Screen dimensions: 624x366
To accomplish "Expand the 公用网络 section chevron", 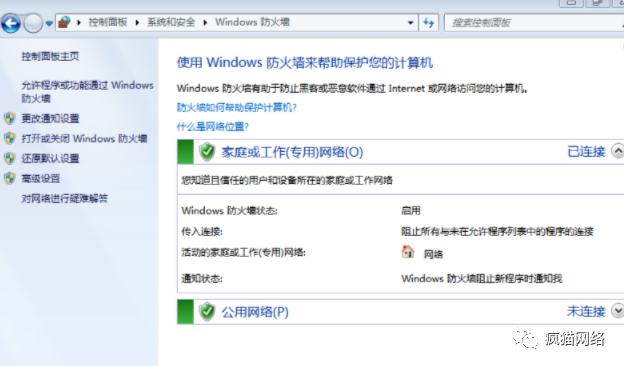I will tap(618, 311).
